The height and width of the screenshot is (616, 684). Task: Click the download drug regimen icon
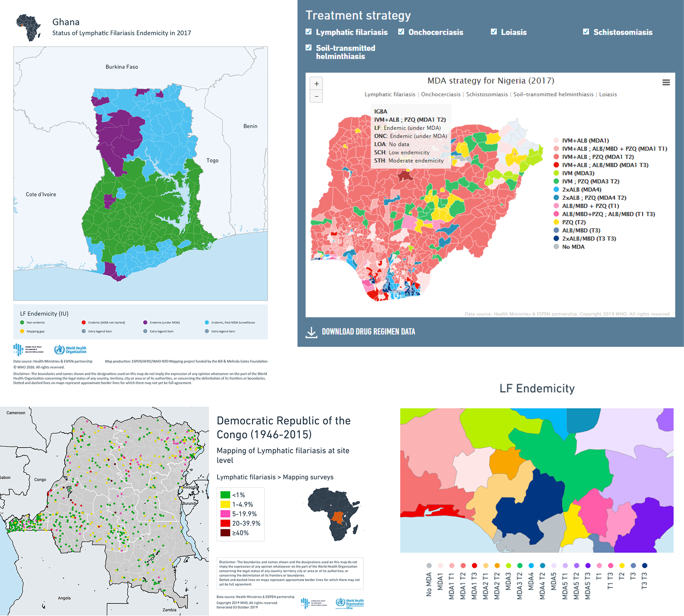click(x=311, y=332)
